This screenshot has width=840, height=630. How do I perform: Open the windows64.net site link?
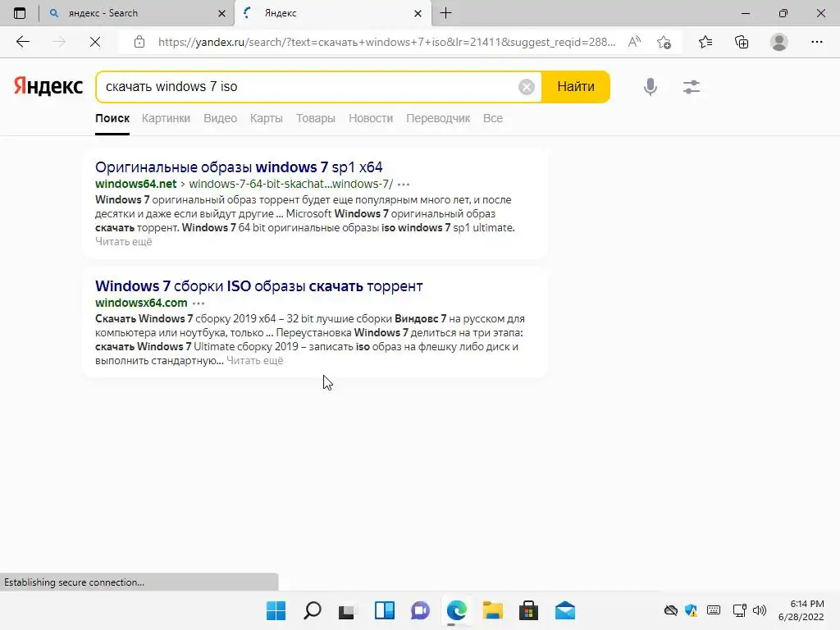pyautogui.click(x=136, y=184)
